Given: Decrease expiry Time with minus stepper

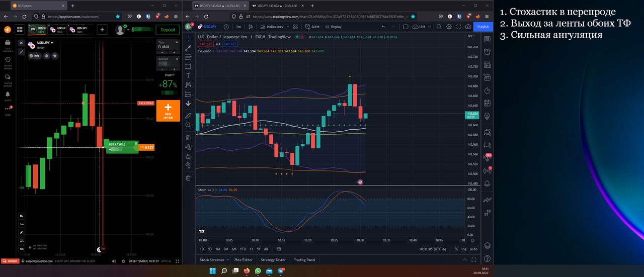Looking at the screenshot, I should 162,52.
